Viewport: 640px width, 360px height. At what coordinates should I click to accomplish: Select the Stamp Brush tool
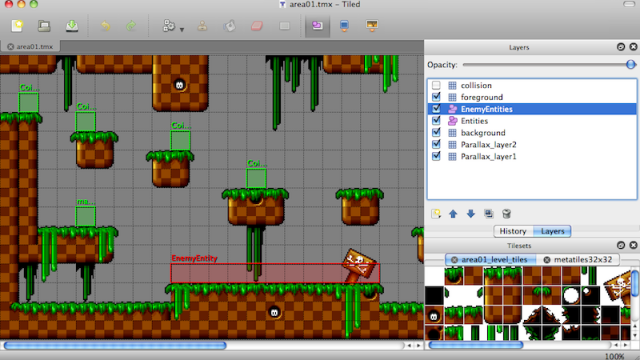pos(202,26)
